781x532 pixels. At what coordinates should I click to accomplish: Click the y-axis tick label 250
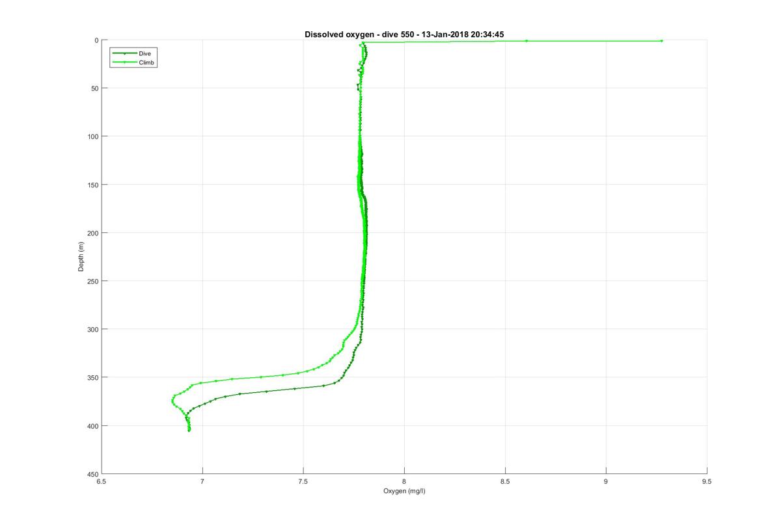pyautogui.click(x=92, y=281)
